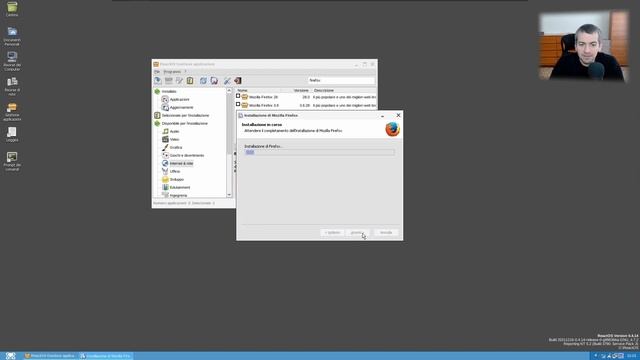640x360 pixels.
Task: Click the Select All toolbar icon
Action: [x=190, y=80]
